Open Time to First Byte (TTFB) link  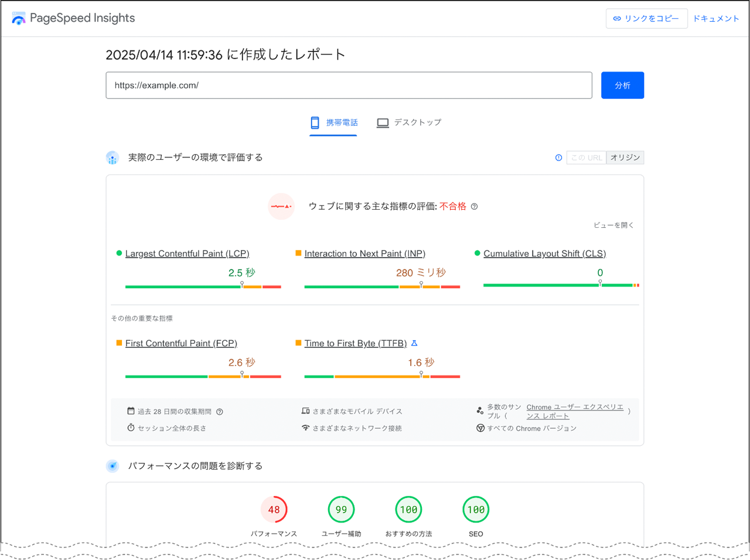(355, 343)
